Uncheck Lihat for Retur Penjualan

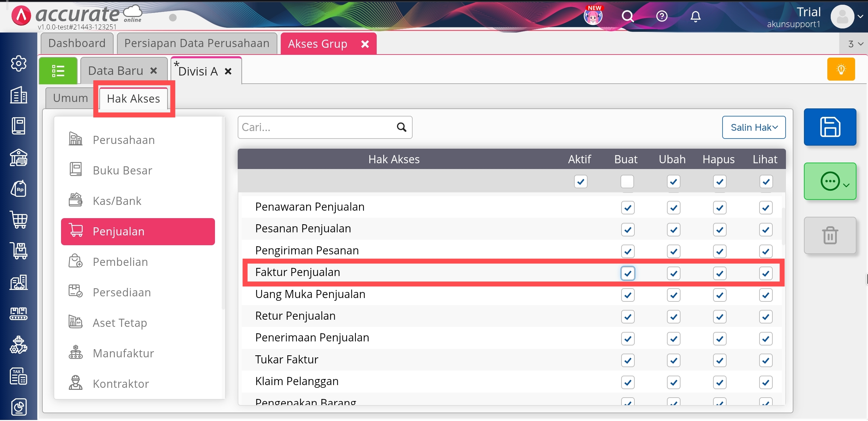[766, 317]
